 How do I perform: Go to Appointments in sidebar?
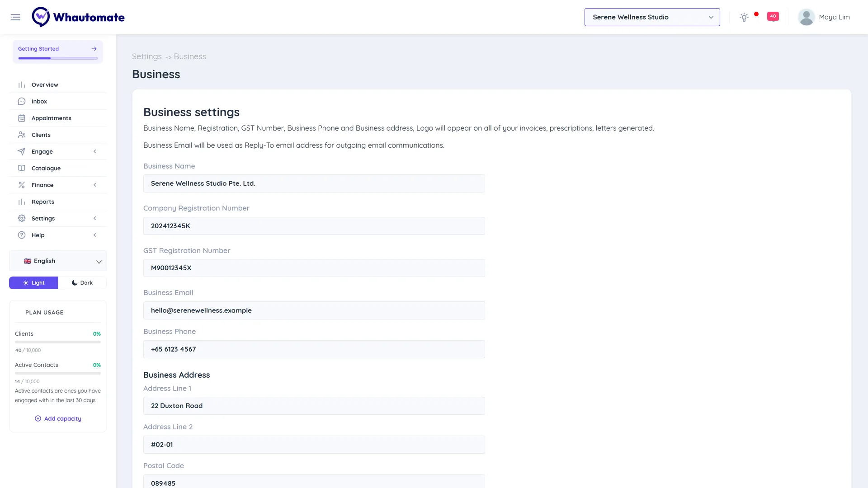tap(58, 118)
